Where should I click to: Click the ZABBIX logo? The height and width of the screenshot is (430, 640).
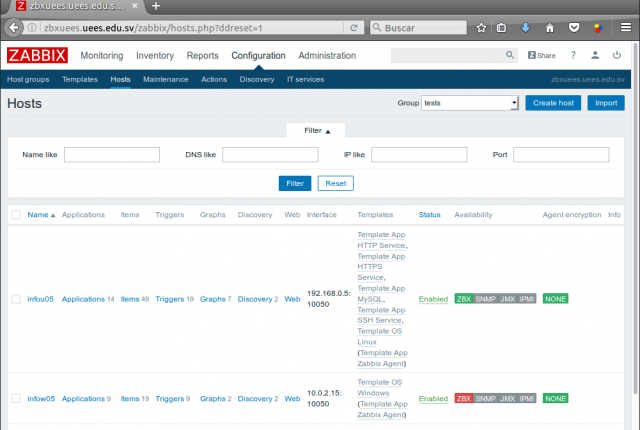click(x=37, y=55)
